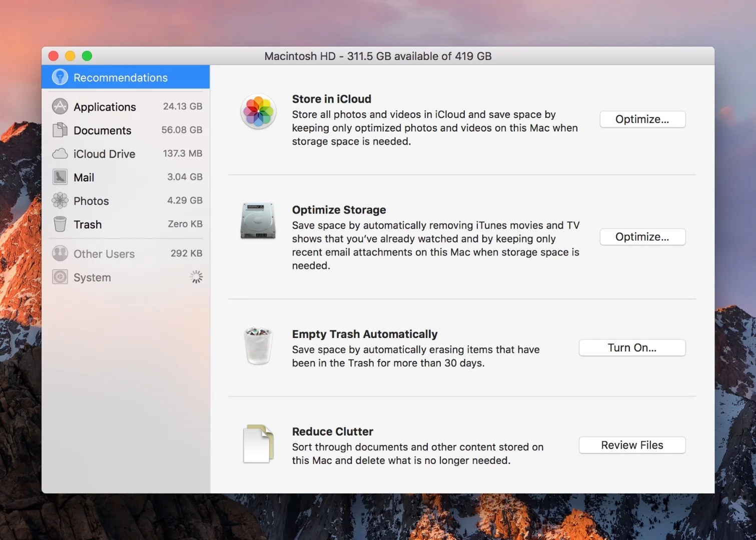Image resolution: width=756 pixels, height=540 pixels.
Task: Click the Photos icon beside Store in iCloud
Action: 258,111
